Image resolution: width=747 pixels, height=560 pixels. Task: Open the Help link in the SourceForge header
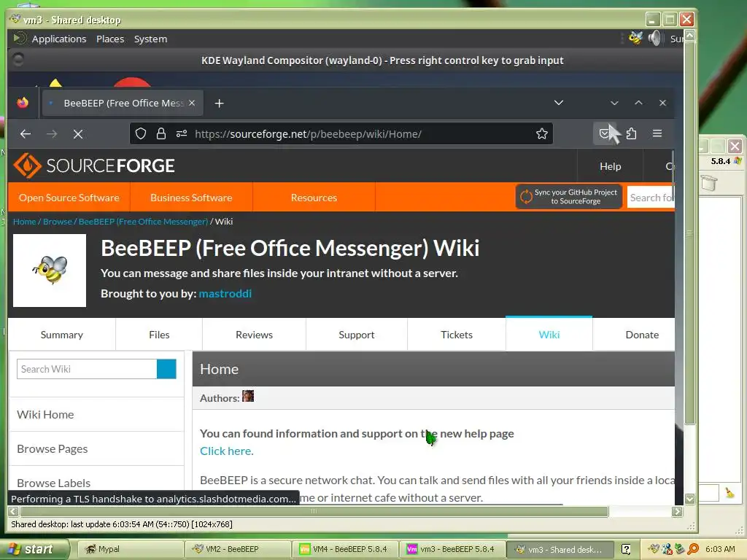click(611, 166)
